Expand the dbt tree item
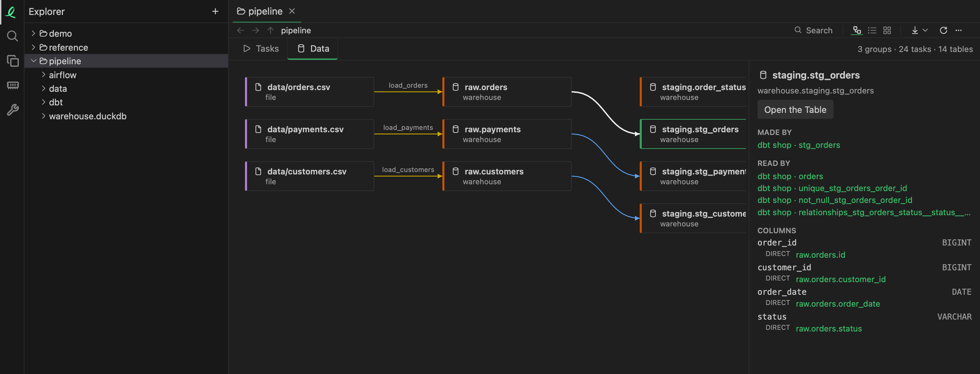This screenshot has width=980, height=374. coord(43,102)
